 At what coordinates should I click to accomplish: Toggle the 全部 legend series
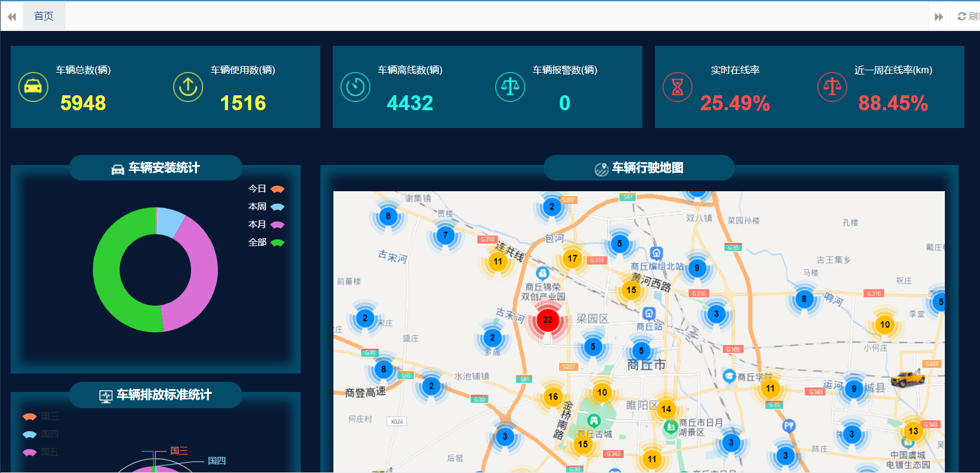pos(267,242)
